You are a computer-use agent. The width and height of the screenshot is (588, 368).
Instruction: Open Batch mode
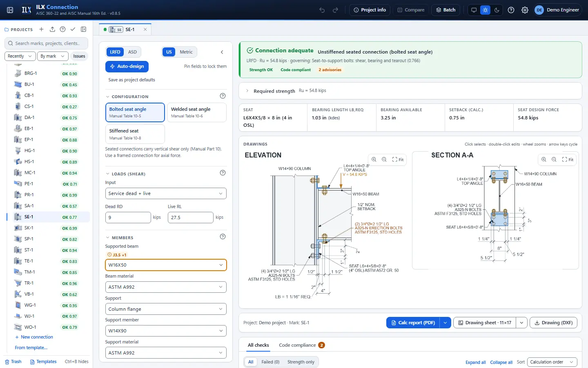tap(446, 10)
